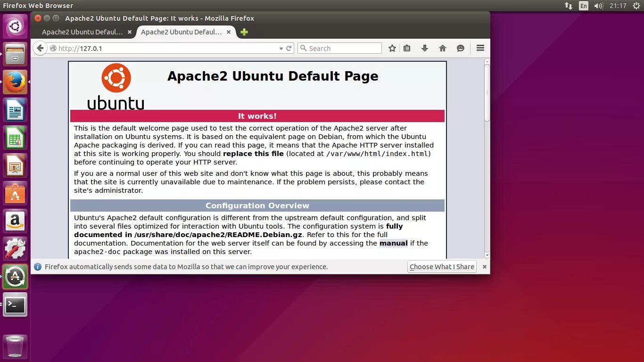The width and height of the screenshot is (644, 362).
Task: Open the En keyboard layout indicator
Action: (584, 6)
